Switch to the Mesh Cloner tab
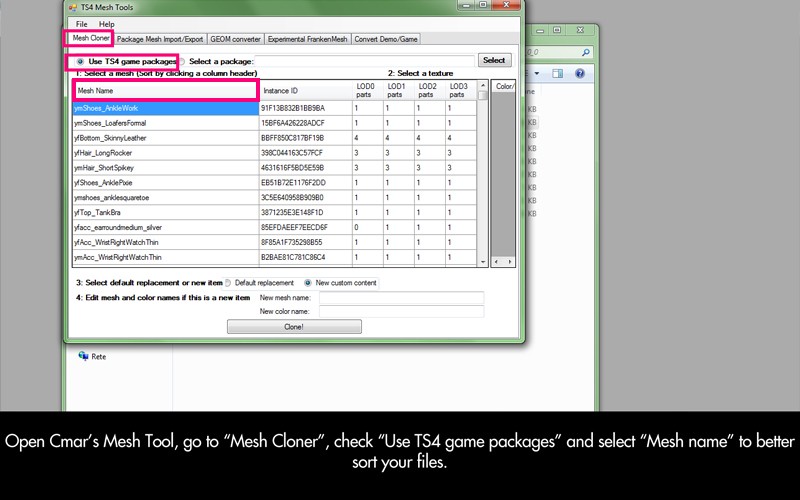800x500 pixels. (90, 38)
